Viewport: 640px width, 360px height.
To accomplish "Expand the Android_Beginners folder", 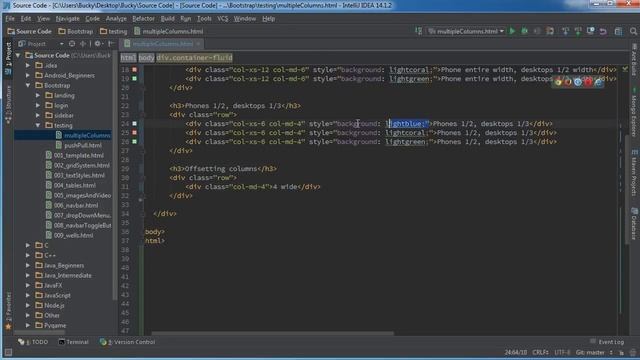I will (x=28, y=75).
